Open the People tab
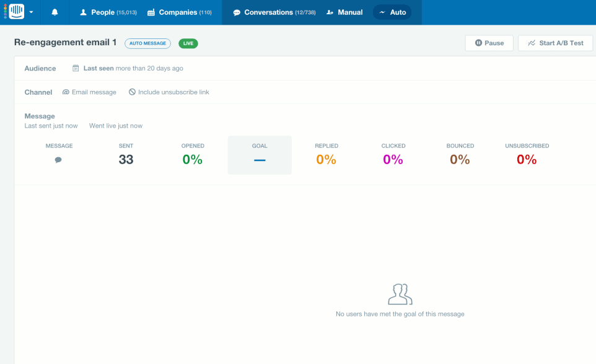 click(x=108, y=12)
